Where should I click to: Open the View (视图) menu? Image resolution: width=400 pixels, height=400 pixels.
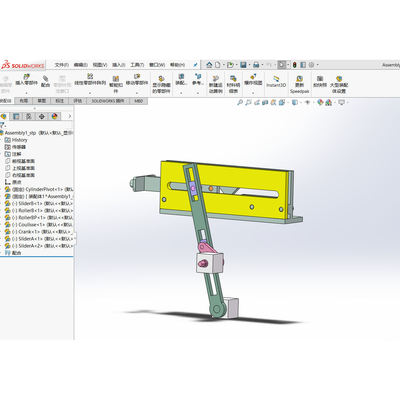[x=100, y=65]
